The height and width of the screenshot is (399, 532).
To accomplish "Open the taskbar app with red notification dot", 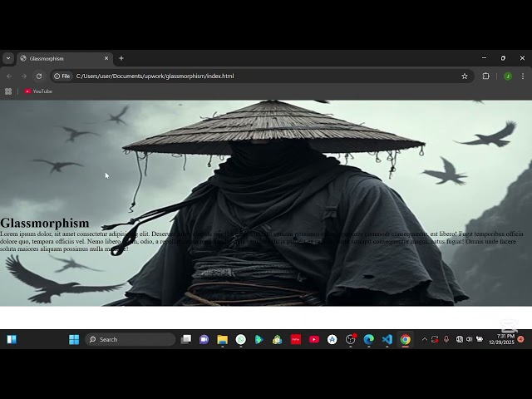I will click(351, 339).
